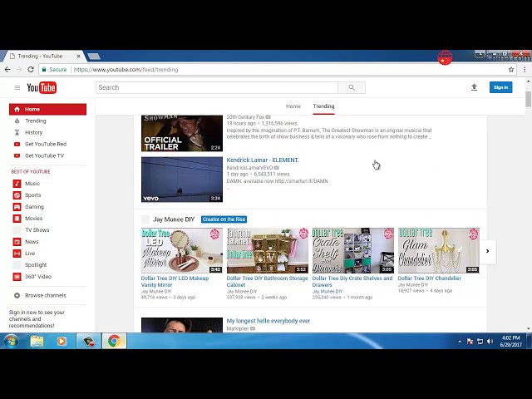Click the Creator on the Rise badge

click(224, 219)
